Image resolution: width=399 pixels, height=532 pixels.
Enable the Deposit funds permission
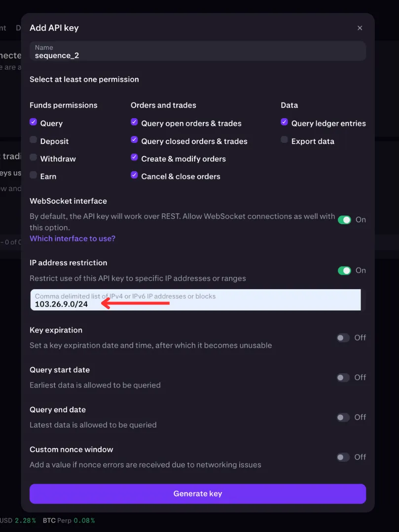33,139
